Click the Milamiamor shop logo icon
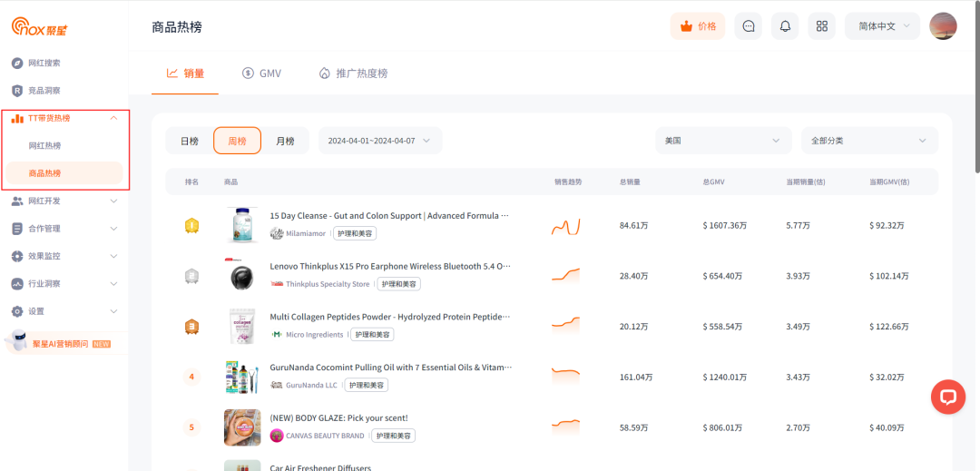Viewport: 980px width, 471px height. pyautogui.click(x=277, y=233)
